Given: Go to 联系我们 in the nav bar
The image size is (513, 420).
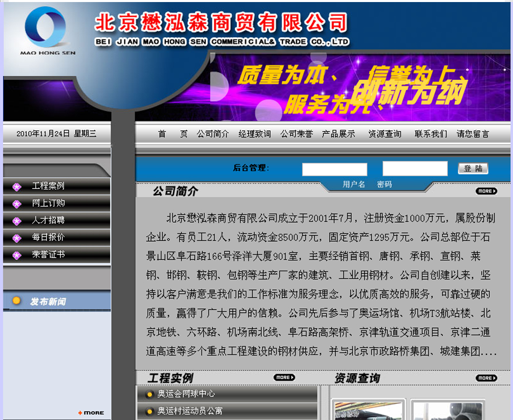Looking at the screenshot, I should coord(431,134).
